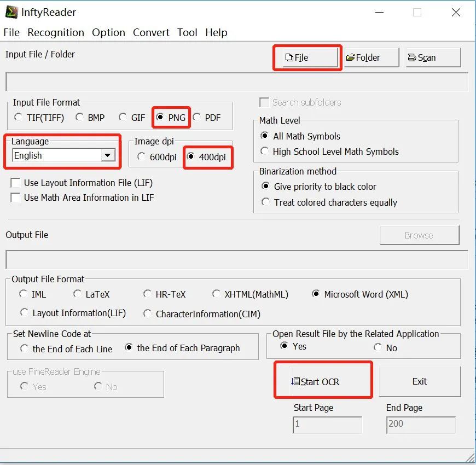
Task: Close the InftyReader window
Action: (456, 13)
